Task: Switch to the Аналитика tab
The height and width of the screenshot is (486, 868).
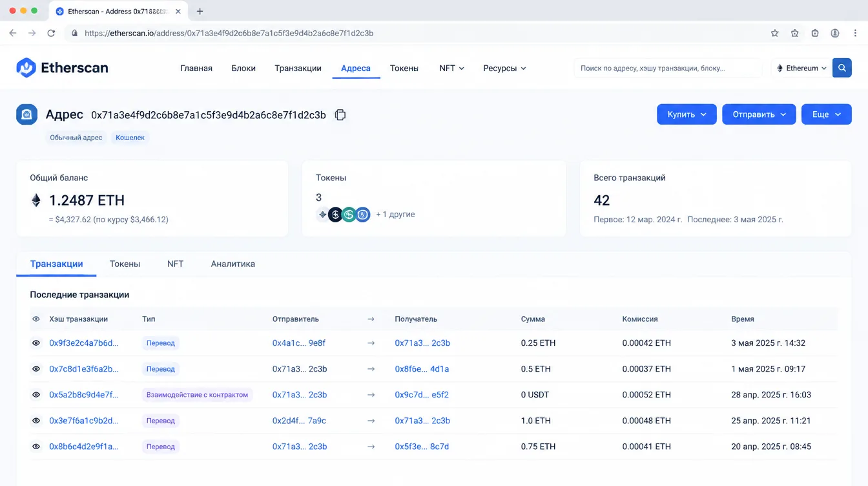Action: [232, 264]
